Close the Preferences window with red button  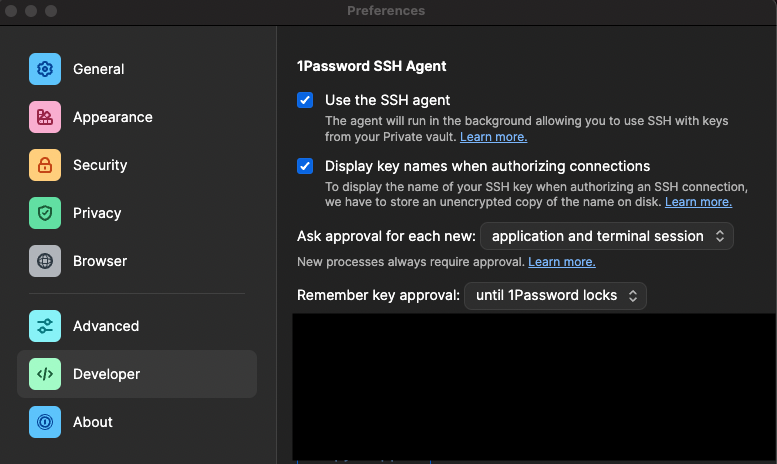(12, 11)
